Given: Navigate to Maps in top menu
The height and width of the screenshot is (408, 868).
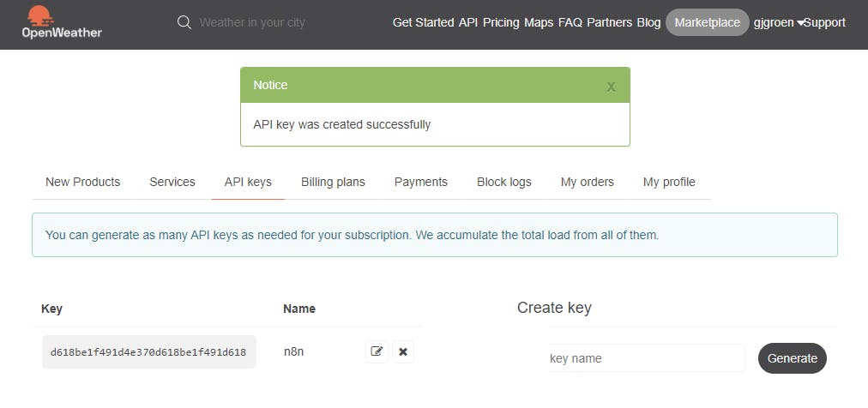Looking at the screenshot, I should (x=539, y=22).
